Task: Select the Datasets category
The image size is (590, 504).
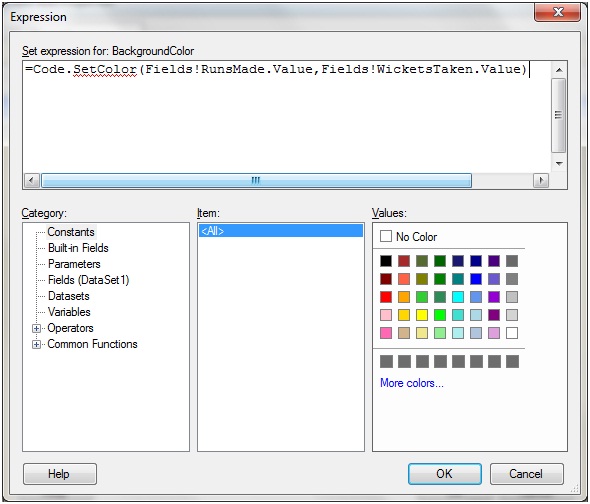Action: pos(68,296)
